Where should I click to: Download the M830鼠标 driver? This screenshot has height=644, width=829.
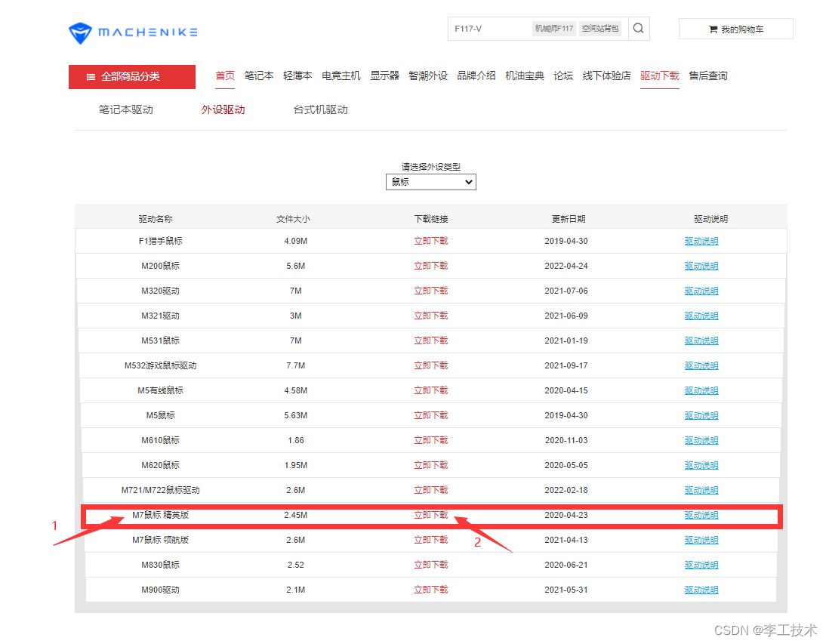(431, 564)
